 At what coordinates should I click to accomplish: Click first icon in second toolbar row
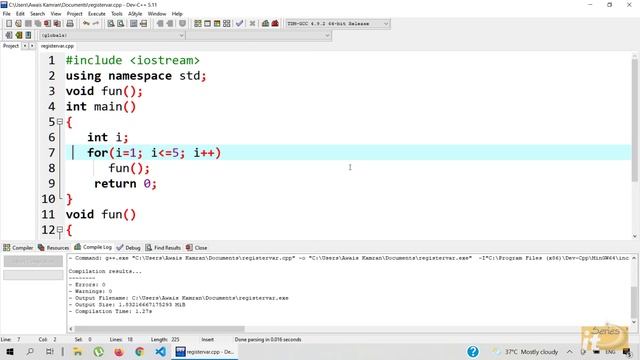(9, 35)
